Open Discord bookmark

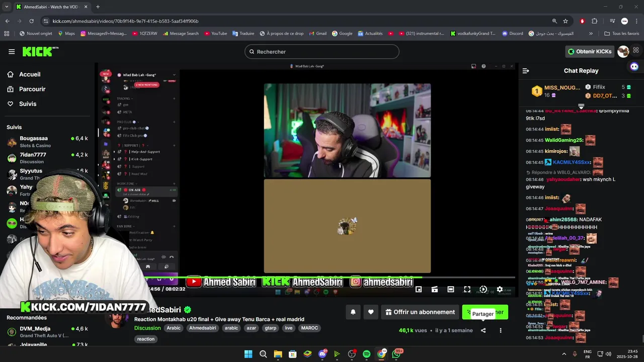[x=513, y=34]
